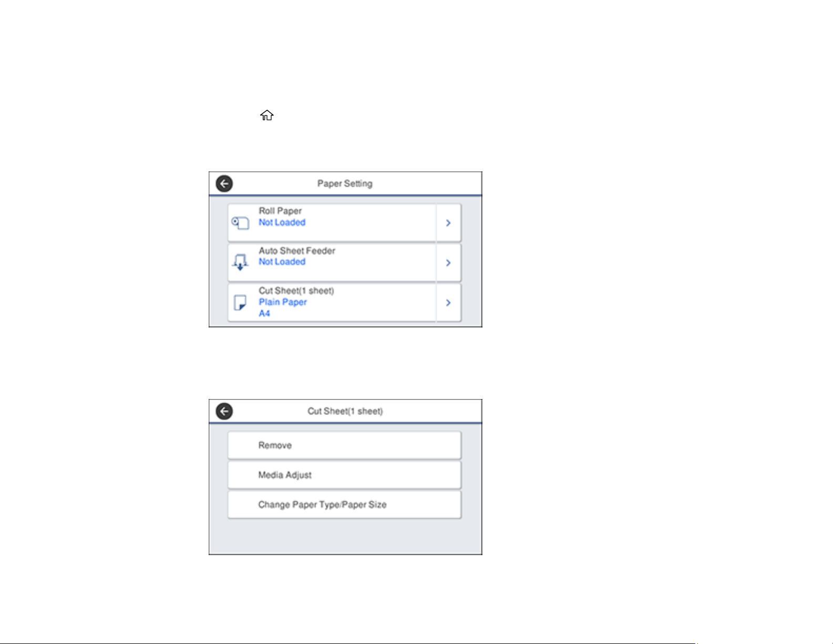This screenshot has width=833, height=644.
Task: Open Change Paper Type/Paper Size
Action: tap(344, 505)
